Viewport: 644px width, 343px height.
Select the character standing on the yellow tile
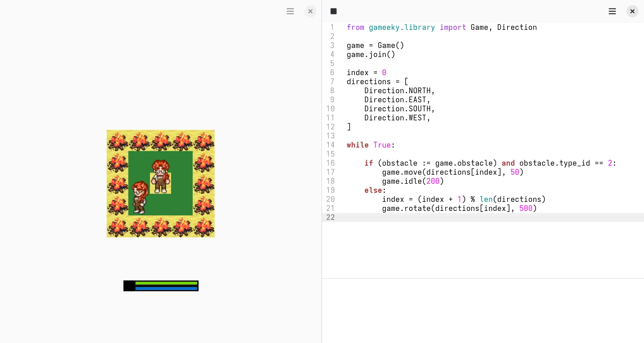click(161, 178)
